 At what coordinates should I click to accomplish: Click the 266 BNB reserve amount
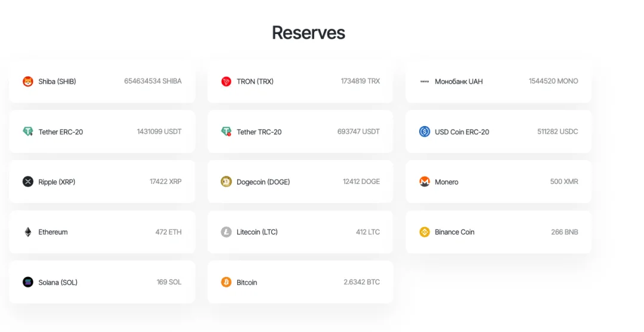point(565,232)
